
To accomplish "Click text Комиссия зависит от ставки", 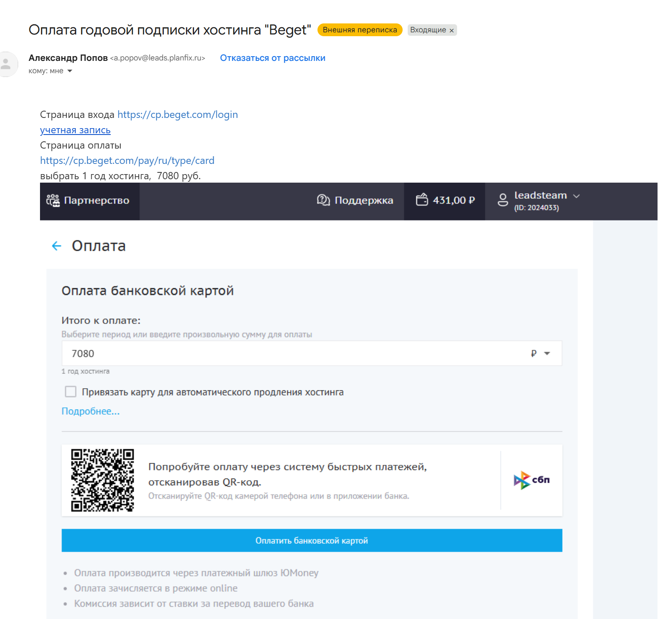I will pyautogui.click(x=194, y=604).
